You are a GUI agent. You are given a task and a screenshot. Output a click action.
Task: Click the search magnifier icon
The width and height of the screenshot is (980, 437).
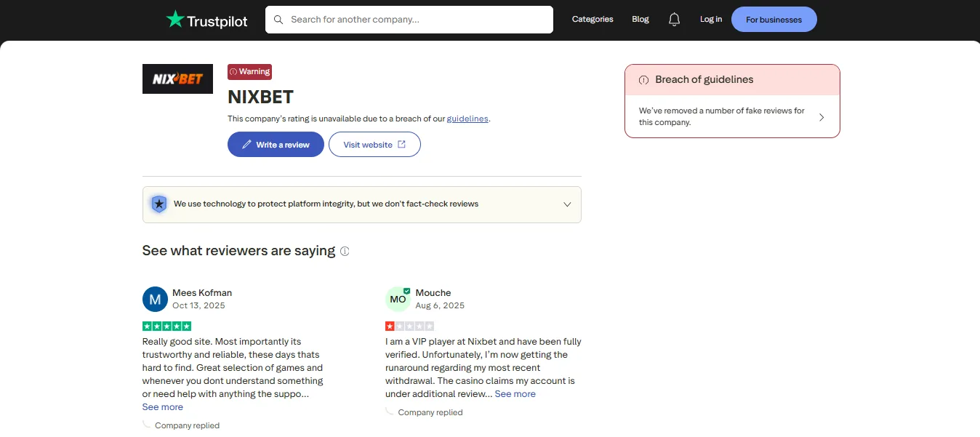coord(278,20)
